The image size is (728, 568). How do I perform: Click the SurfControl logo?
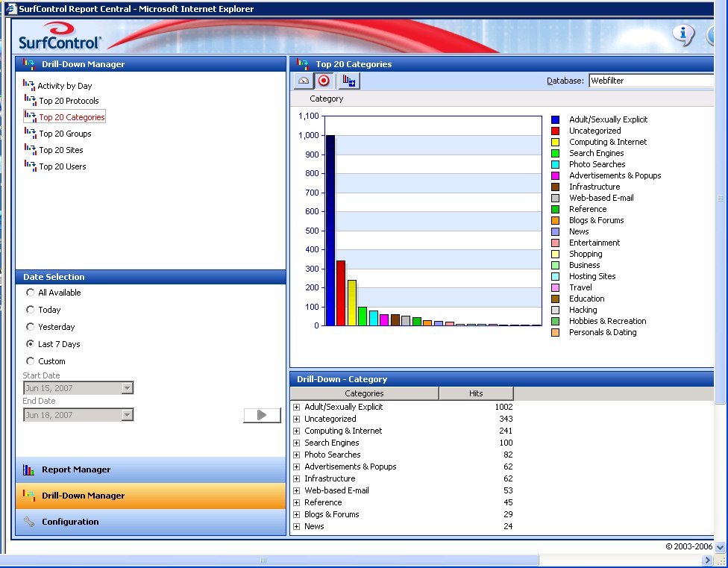(x=60, y=36)
